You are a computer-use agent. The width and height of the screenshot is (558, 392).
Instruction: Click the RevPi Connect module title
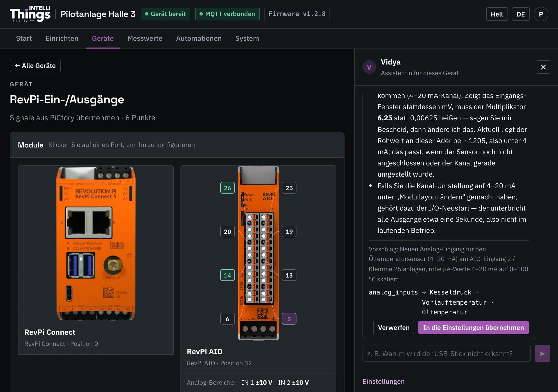coord(50,332)
